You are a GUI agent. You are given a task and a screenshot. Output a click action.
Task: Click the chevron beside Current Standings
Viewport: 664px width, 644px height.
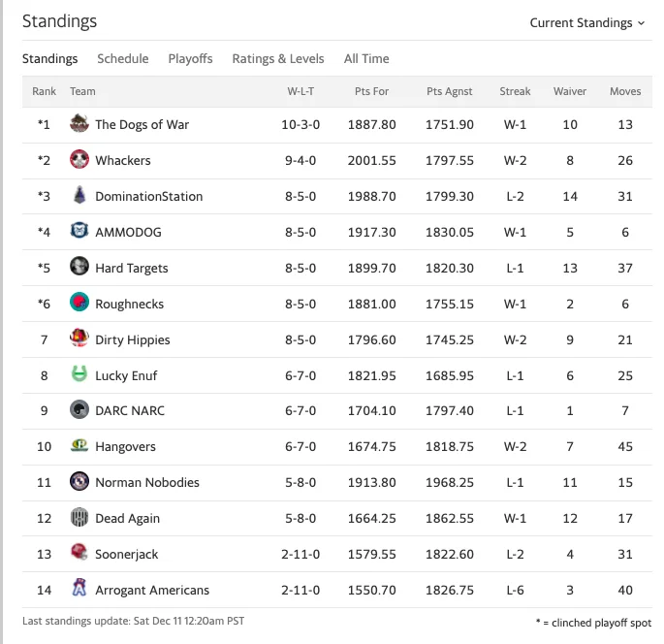pos(641,23)
